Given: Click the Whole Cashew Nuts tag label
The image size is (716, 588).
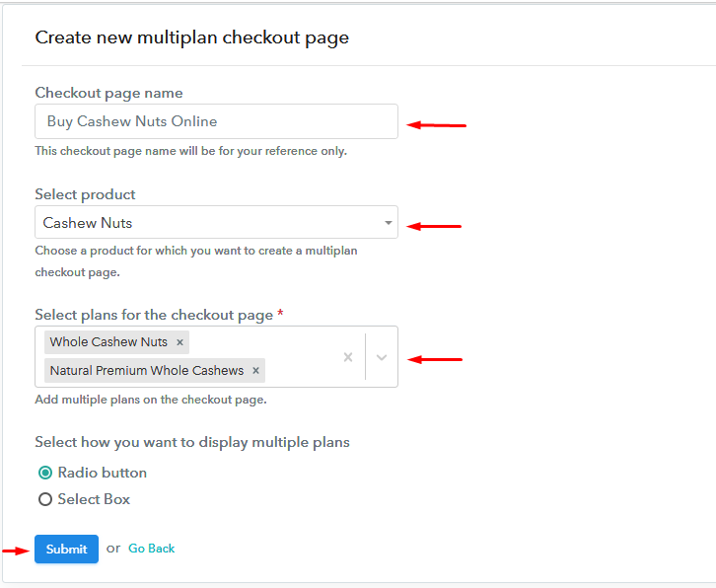Looking at the screenshot, I should click(x=108, y=342).
